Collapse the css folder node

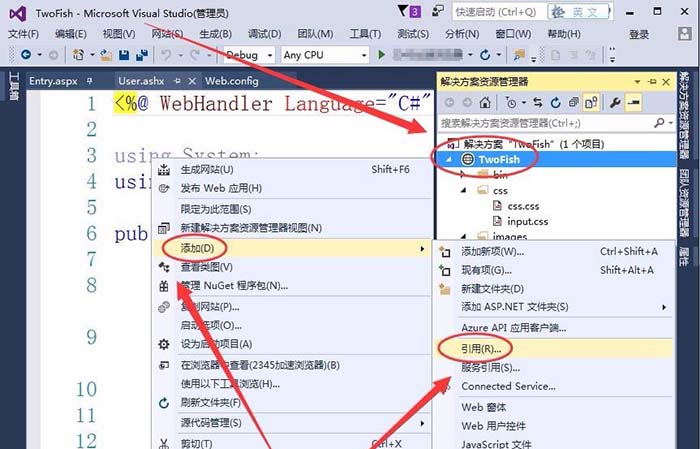point(463,190)
